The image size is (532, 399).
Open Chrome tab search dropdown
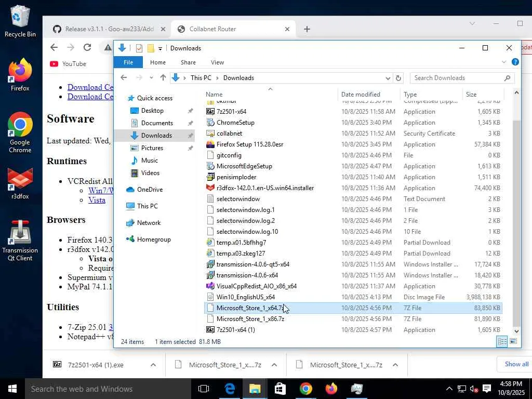(x=472, y=23)
